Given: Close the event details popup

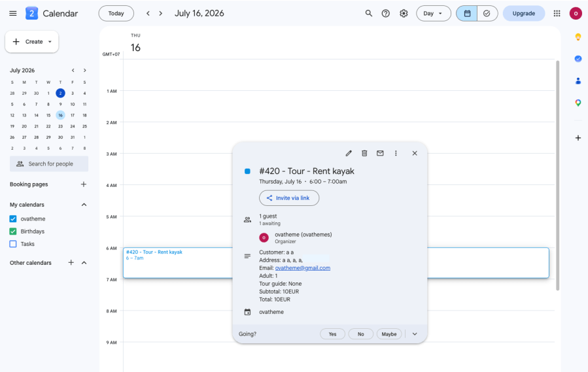Looking at the screenshot, I should point(415,153).
